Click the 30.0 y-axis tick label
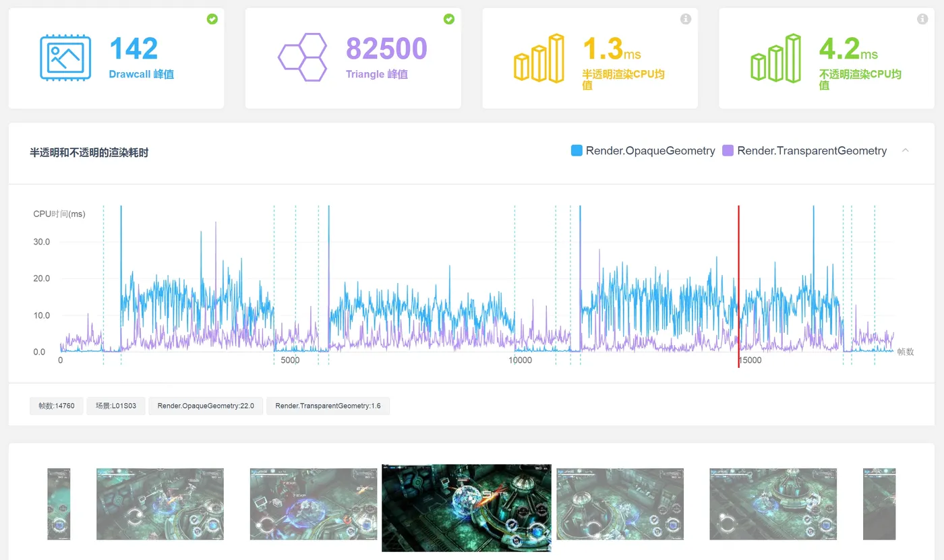944x560 pixels. pos(42,242)
